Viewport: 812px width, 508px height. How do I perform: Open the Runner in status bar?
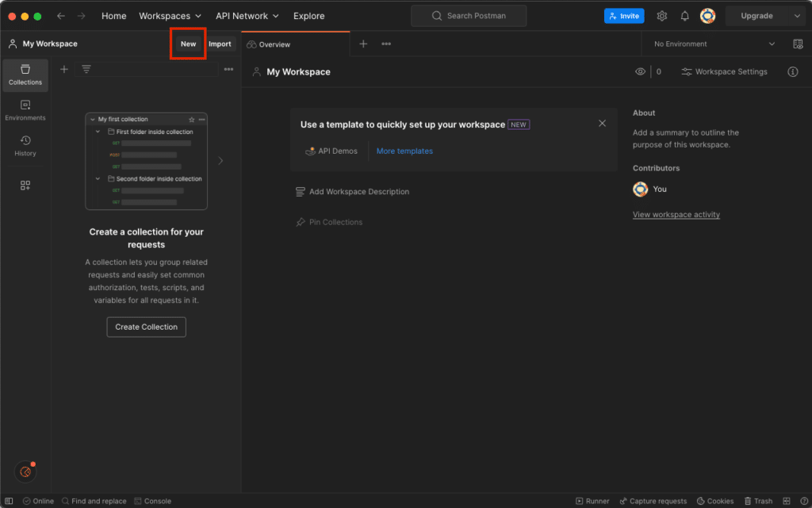coord(592,501)
